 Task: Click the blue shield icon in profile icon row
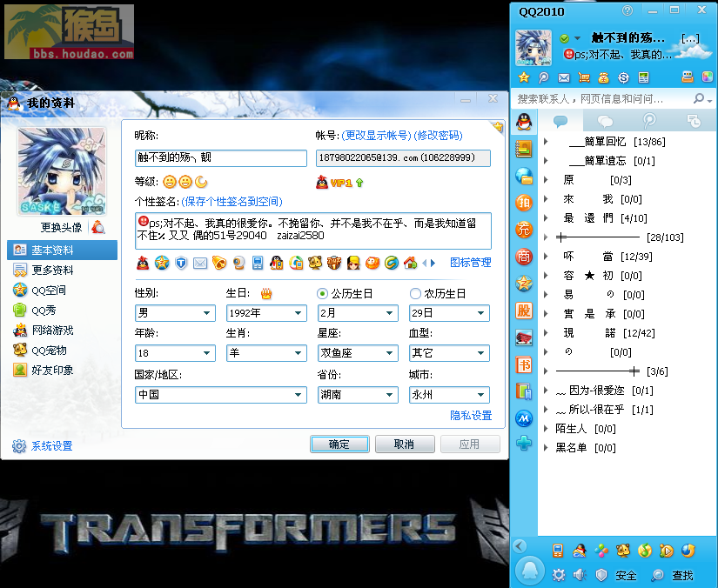point(181,263)
